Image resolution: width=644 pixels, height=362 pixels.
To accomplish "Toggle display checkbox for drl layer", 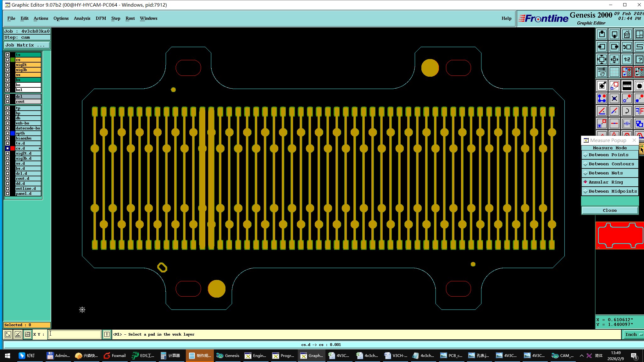I will [8, 96].
